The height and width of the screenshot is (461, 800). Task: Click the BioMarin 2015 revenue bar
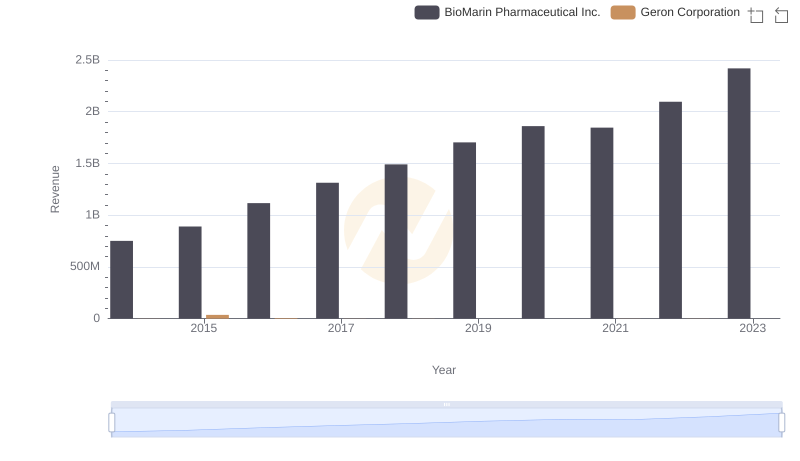coord(190,272)
